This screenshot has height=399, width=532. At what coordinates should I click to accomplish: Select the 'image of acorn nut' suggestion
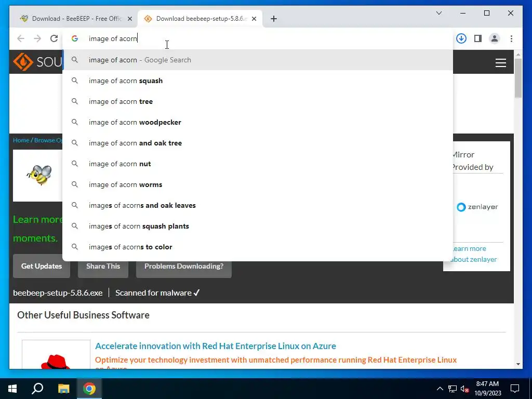pos(258,164)
